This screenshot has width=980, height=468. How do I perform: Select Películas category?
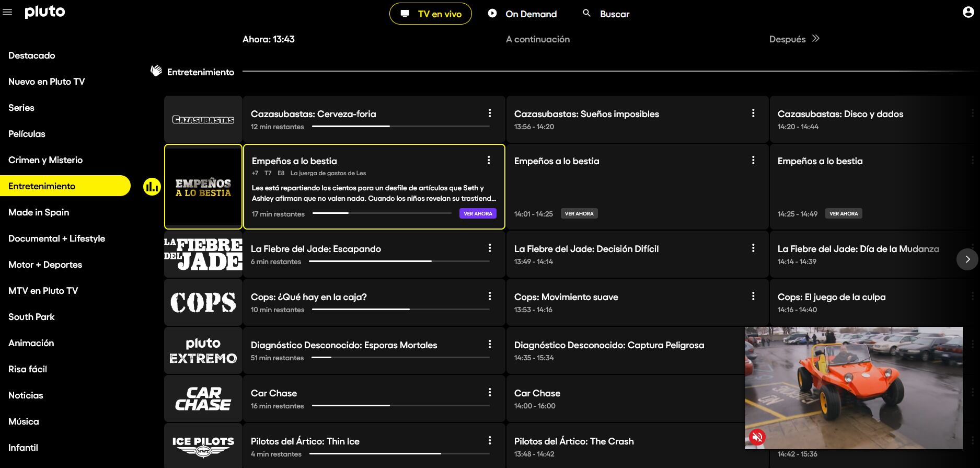[27, 134]
